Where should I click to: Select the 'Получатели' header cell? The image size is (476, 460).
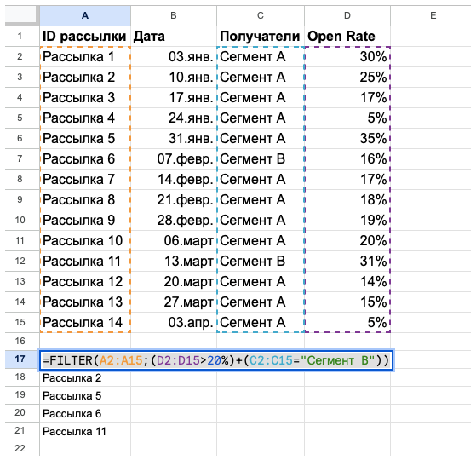coord(261,37)
